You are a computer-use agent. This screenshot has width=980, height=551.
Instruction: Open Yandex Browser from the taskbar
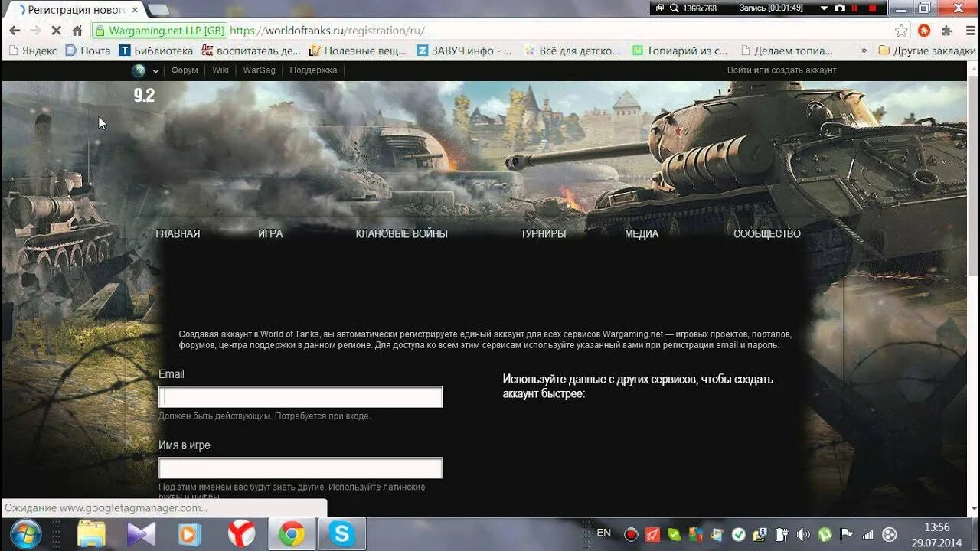(x=242, y=533)
